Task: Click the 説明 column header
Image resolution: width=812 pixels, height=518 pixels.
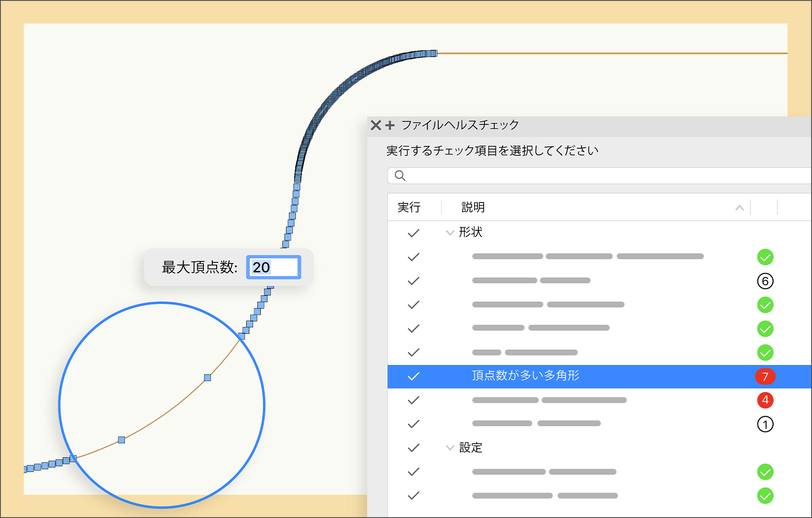Action: [473, 207]
